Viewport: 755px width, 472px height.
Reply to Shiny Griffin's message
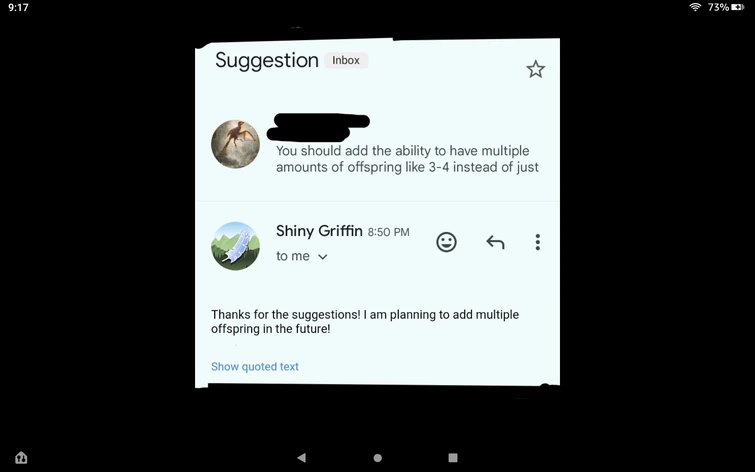pos(495,242)
